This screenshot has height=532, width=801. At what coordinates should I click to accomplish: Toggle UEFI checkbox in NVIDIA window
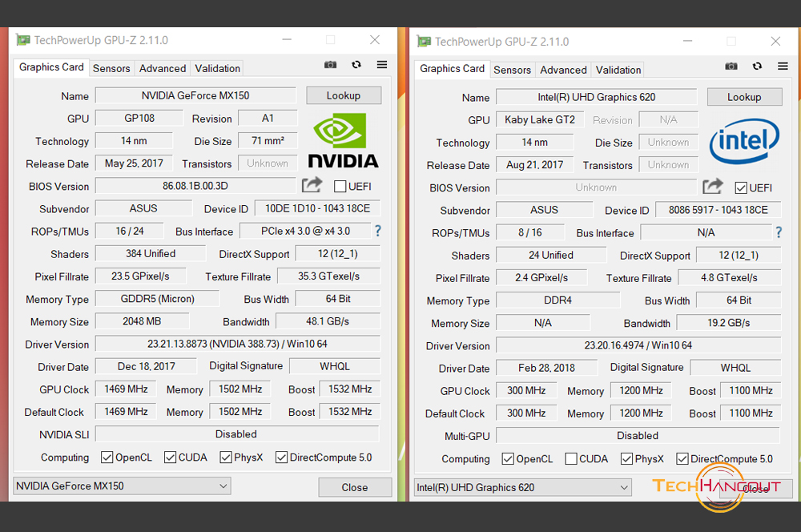pos(340,187)
